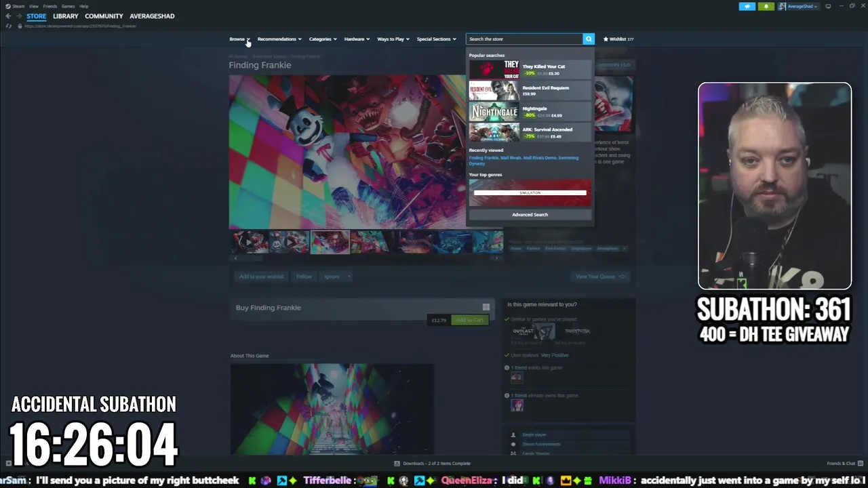Click Add to Cart button
This screenshot has height=488, width=868.
[x=470, y=320]
